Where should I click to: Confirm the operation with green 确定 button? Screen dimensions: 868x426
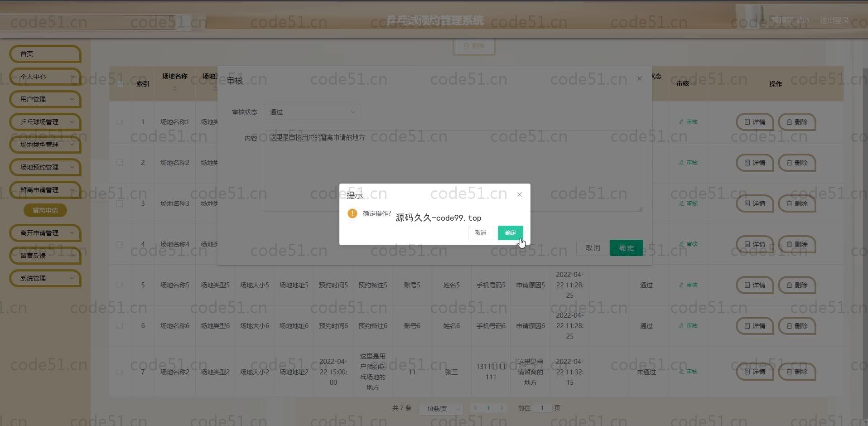click(510, 233)
